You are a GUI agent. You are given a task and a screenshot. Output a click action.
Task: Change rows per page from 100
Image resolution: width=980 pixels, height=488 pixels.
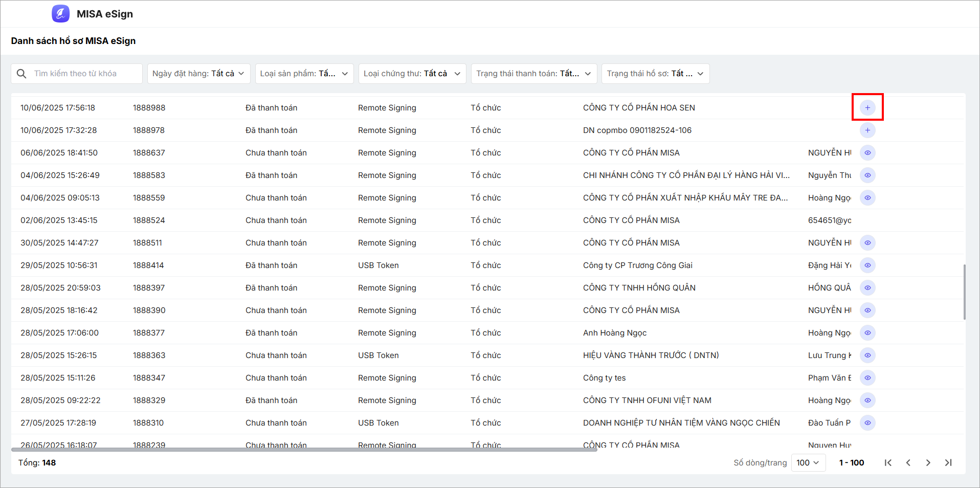[x=808, y=462]
